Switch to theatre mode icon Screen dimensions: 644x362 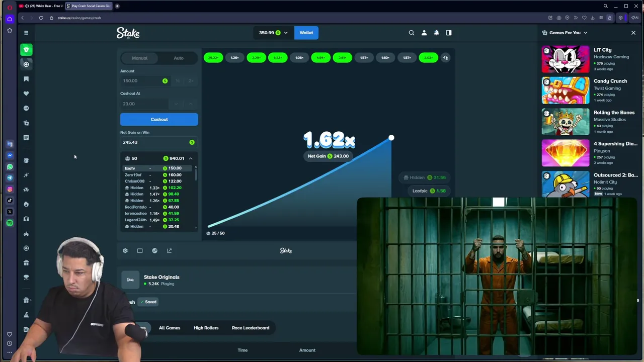coord(140,250)
